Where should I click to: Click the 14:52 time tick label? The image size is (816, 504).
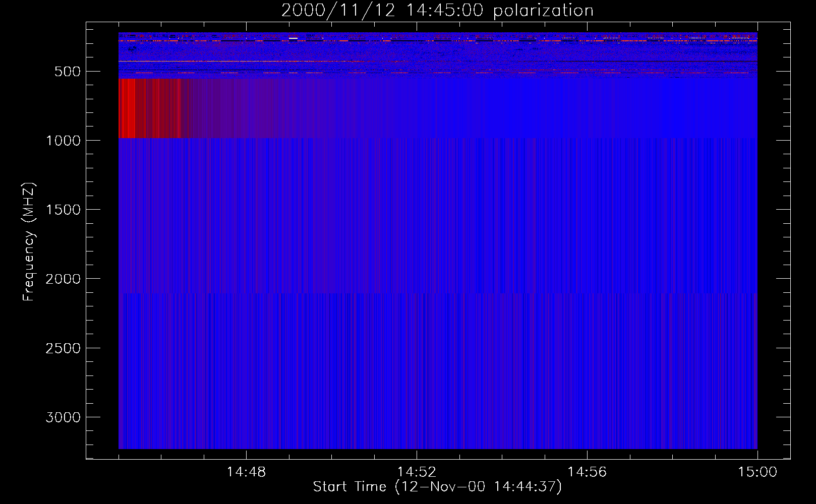tap(417, 472)
